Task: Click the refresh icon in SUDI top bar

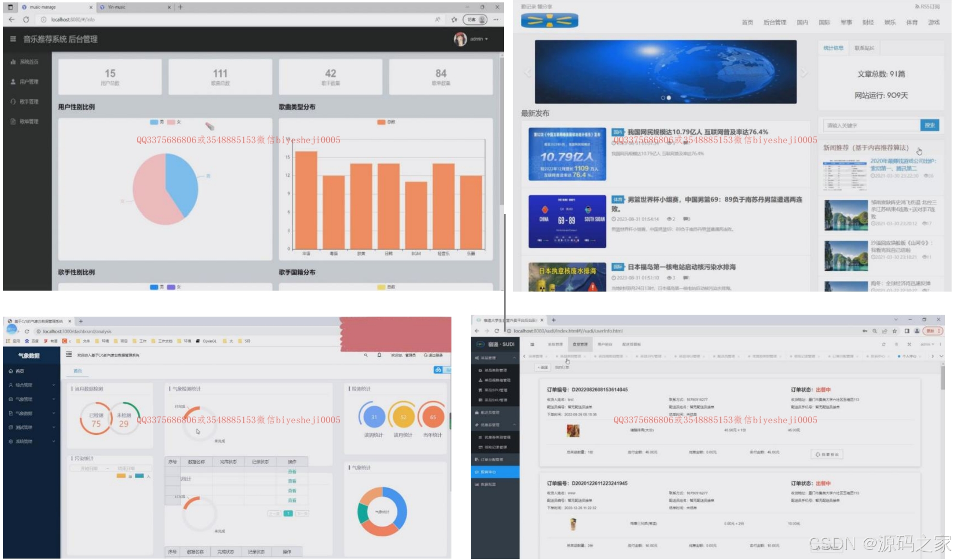Action: tap(883, 345)
